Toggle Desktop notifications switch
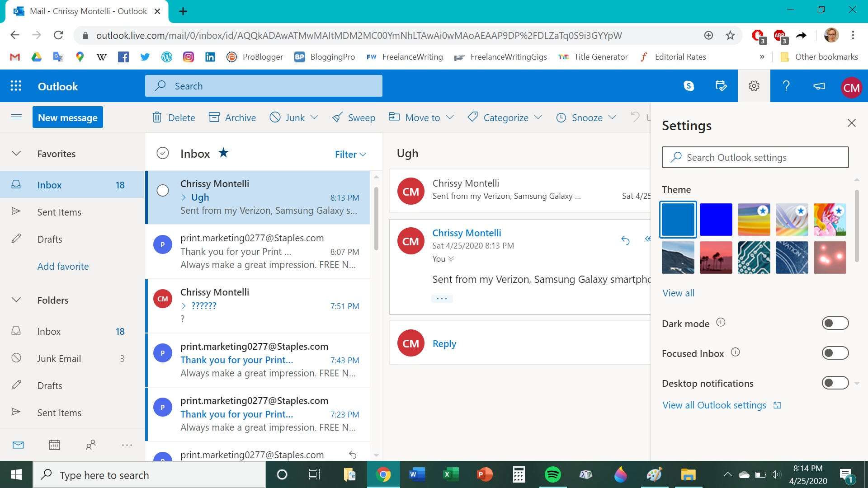Viewport: 868px width, 488px height. [x=834, y=382]
